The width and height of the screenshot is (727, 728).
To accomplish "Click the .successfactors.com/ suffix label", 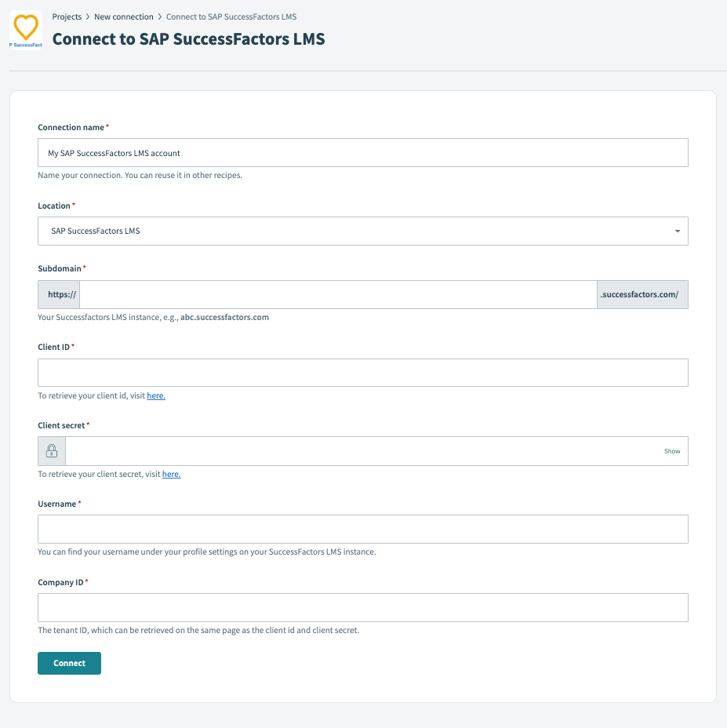I will coord(642,293).
